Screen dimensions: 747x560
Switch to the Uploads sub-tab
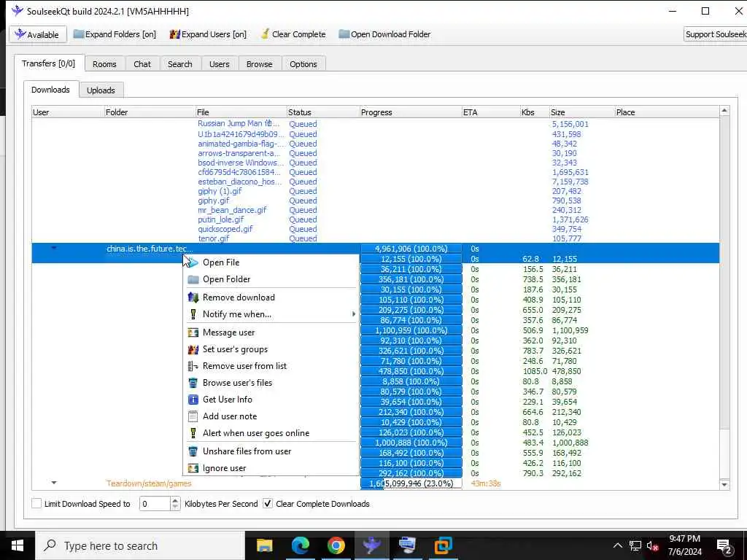(101, 90)
